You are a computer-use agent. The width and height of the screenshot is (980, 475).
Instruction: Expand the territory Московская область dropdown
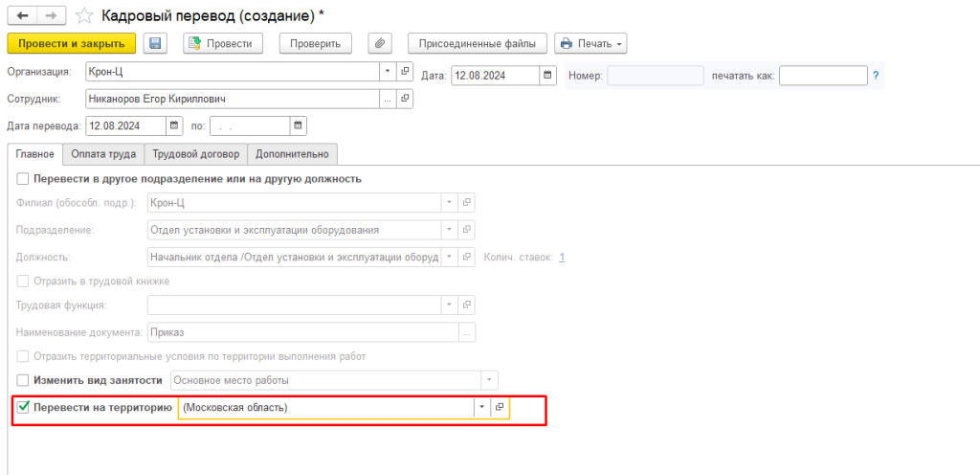(x=480, y=408)
